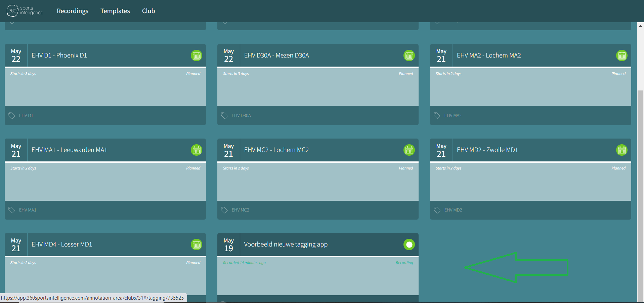Open the Club page
The image size is (644, 303).
tap(148, 11)
